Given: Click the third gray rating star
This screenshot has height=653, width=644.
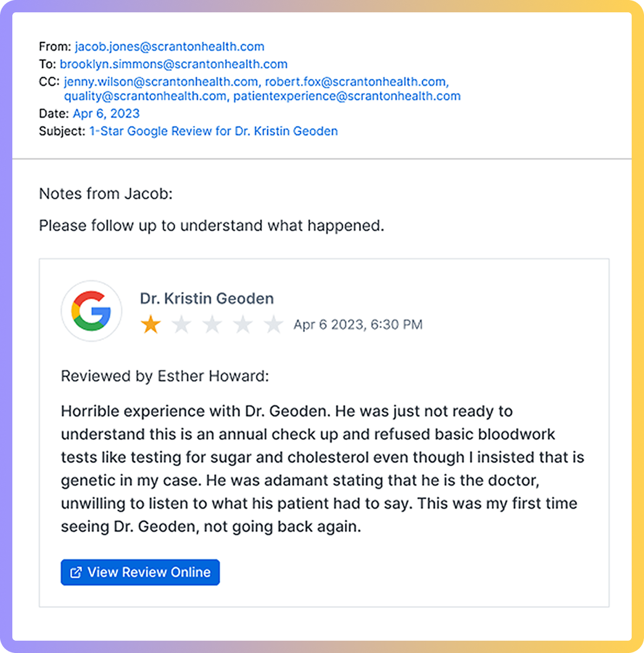Looking at the screenshot, I should pyautogui.click(x=212, y=325).
